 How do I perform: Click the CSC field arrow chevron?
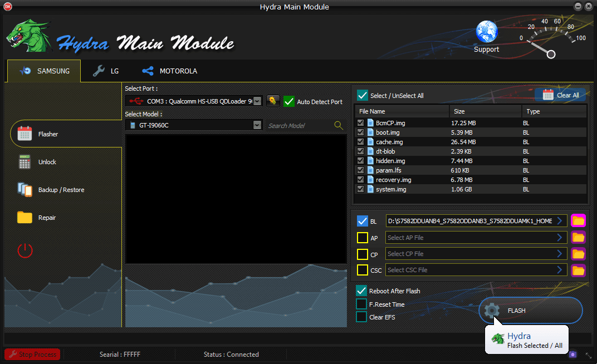click(x=559, y=270)
